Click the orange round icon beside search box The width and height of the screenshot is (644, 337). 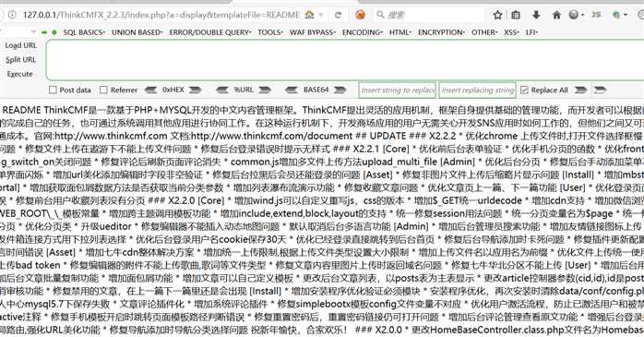click(x=360, y=15)
